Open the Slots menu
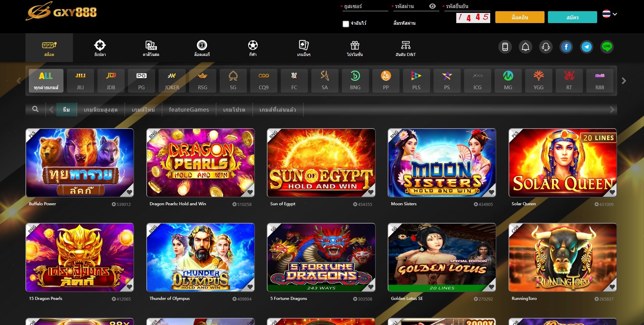This screenshot has height=325, width=644. point(49,48)
